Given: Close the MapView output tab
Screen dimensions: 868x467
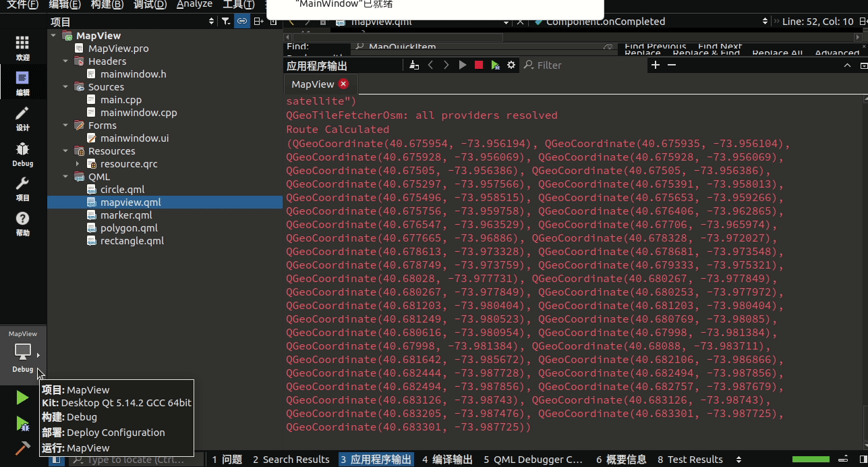Looking at the screenshot, I should [343, 84].
